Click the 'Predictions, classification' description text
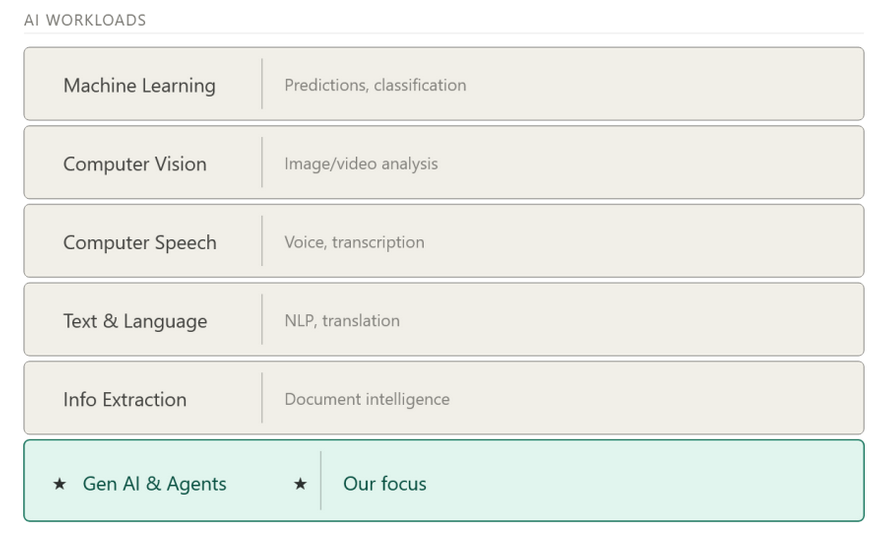882x537 pixels. point(375,85)
